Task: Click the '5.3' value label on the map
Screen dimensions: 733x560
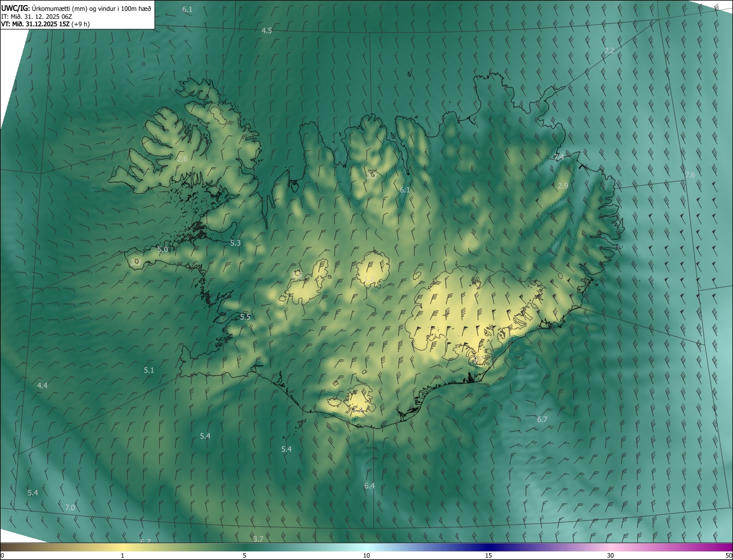Action: coord(235,243)
